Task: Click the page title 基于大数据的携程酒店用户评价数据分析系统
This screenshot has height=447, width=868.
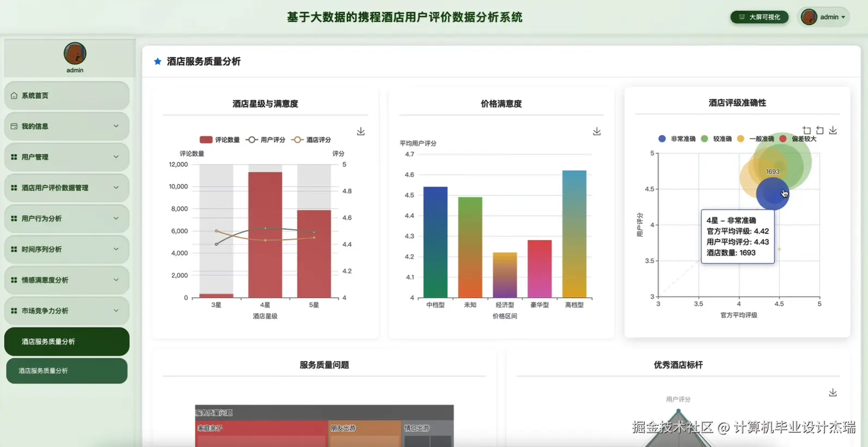Action: [x=404, y=17]
